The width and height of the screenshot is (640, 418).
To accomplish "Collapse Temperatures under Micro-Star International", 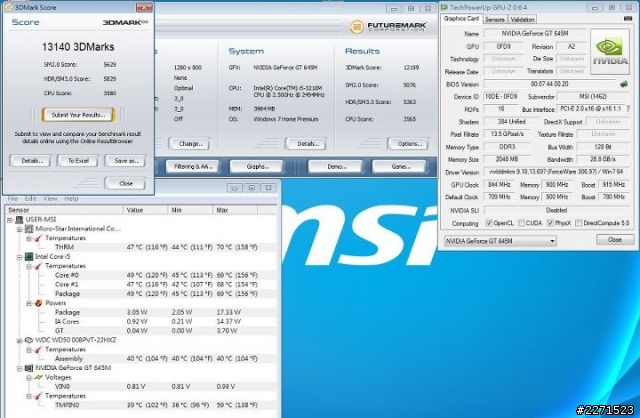I will [x=29, y=238].
